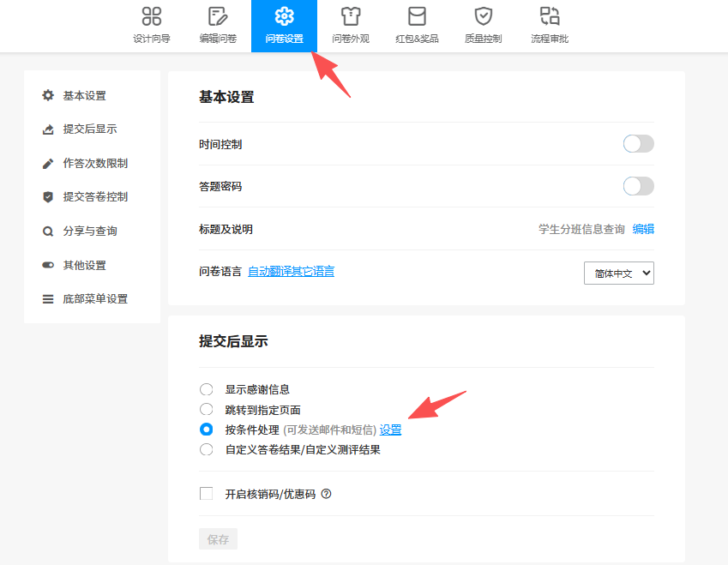Select the 显示感谢信息 radio button

(x=206, y=389)
